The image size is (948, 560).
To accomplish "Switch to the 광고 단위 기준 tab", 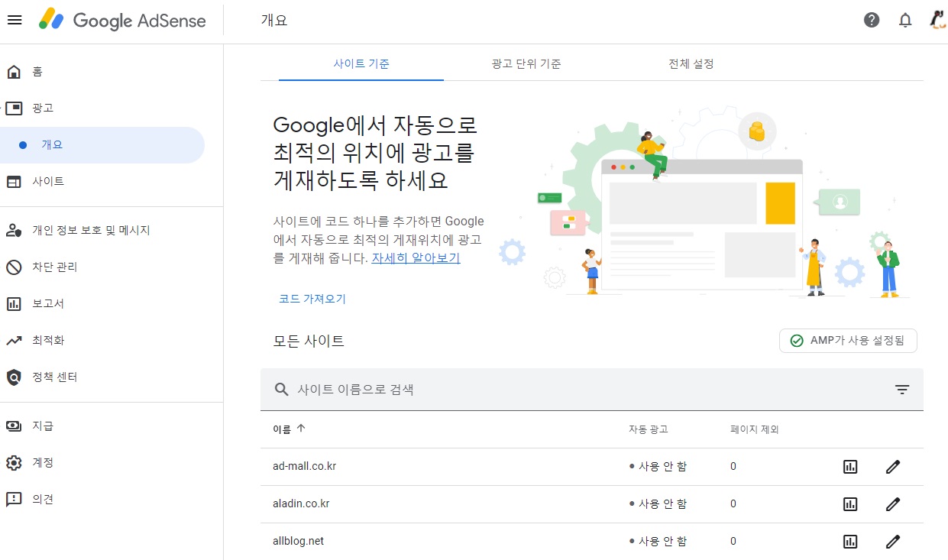I will pyautogui.click(x=526, y=64).
